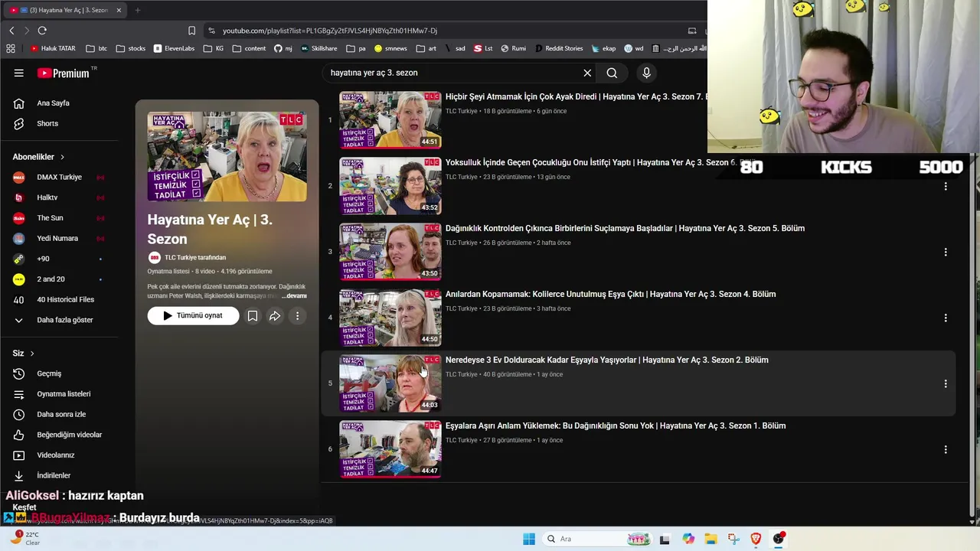Open Yedi Numara subscription channel
Viewport: 980px width, 551px height.
point(57,238)
